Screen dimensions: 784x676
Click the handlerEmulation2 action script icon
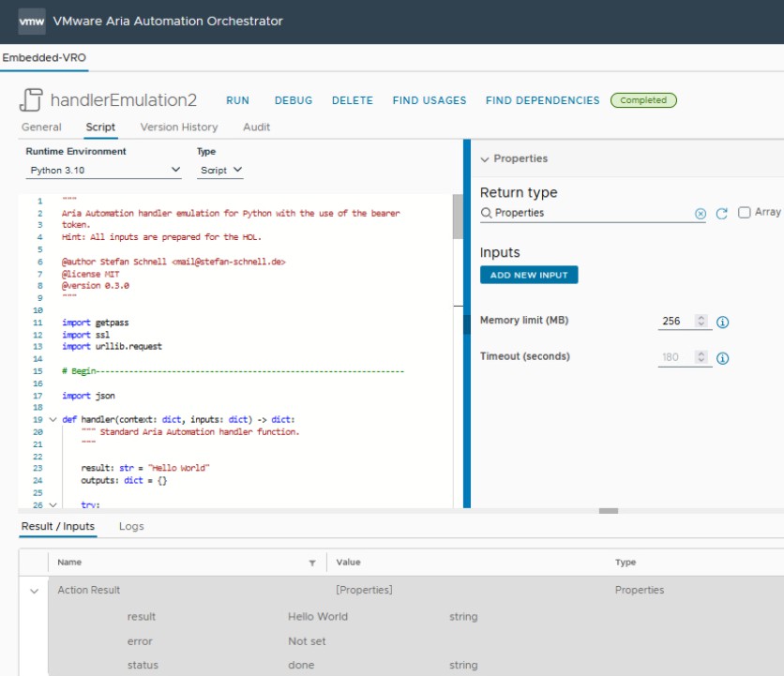tap(31, 99)
